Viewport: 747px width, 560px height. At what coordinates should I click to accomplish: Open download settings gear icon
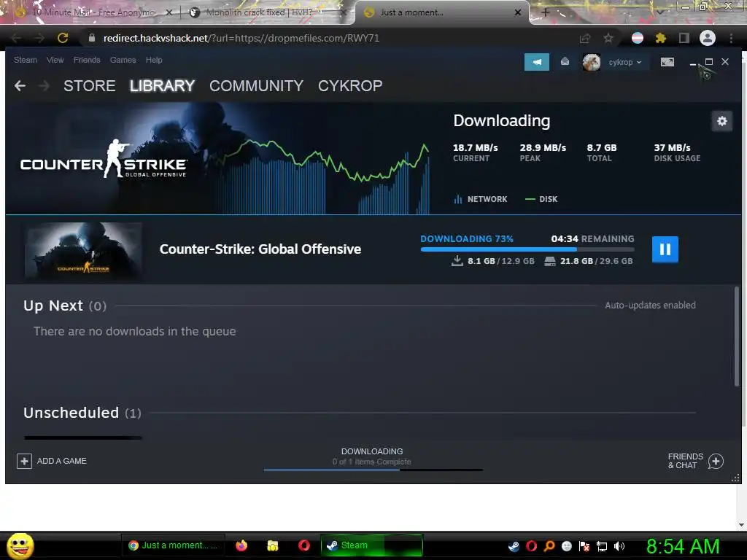pyautogui.click(x=721, y=121)
